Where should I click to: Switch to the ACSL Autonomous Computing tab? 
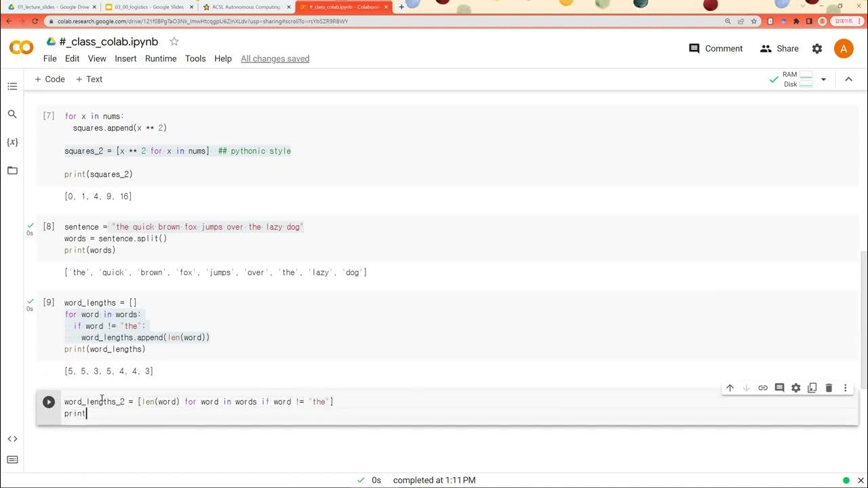245,7
